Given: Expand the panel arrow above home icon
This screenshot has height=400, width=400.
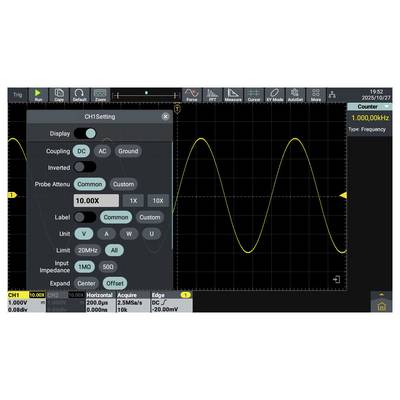Looking at the screenshot, I should 381,294.
